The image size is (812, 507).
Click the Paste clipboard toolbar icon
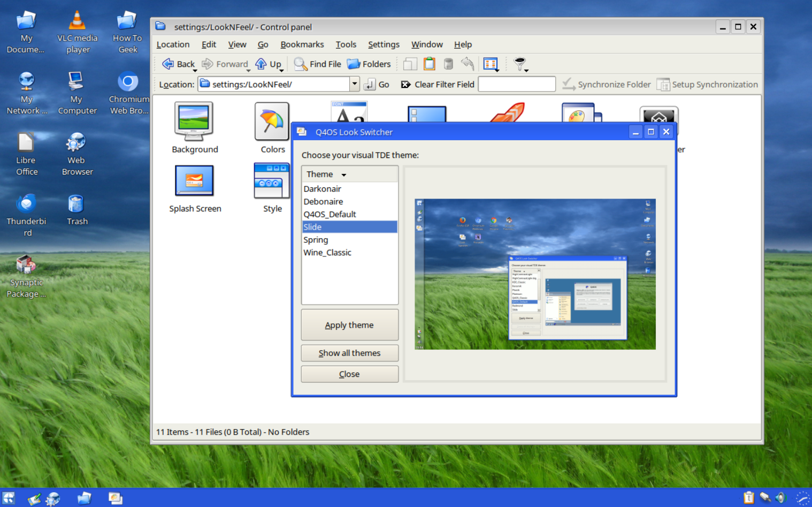click(x=429, y=64)
